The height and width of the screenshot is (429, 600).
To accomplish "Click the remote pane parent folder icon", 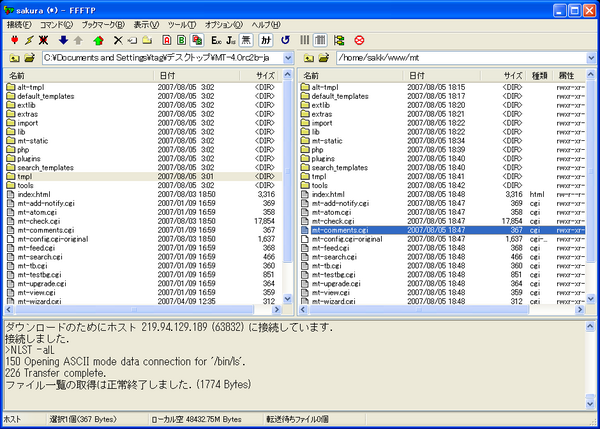I will [309, 58].
